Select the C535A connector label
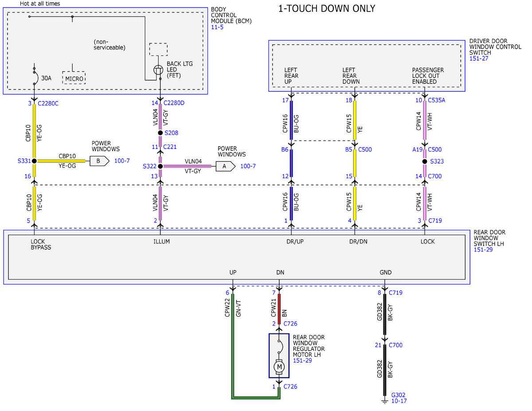The width and height of the screenshot is (532, 411). (437, 100)
